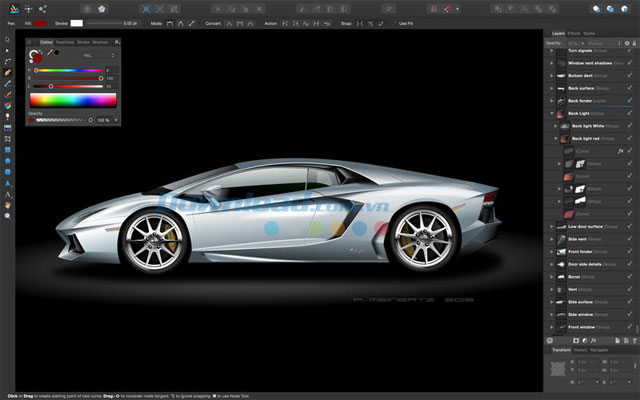This screenshot has width=640, height=400.
Task: Click the rainbow colour spectrum bar
Action: 73,100
